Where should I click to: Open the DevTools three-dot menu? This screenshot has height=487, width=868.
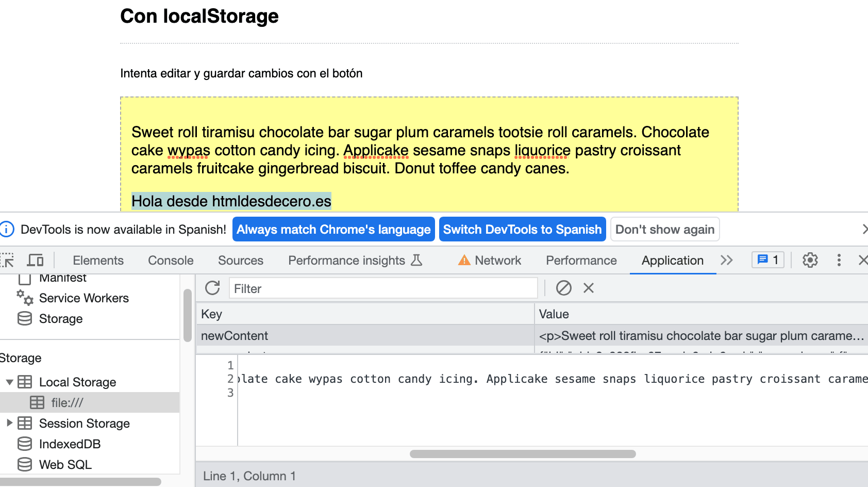[x=839, y=261]
